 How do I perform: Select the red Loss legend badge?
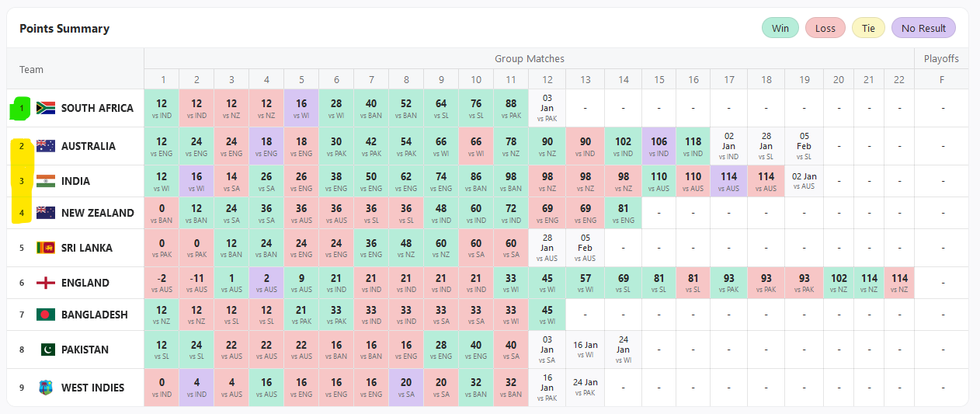point(825,29)
